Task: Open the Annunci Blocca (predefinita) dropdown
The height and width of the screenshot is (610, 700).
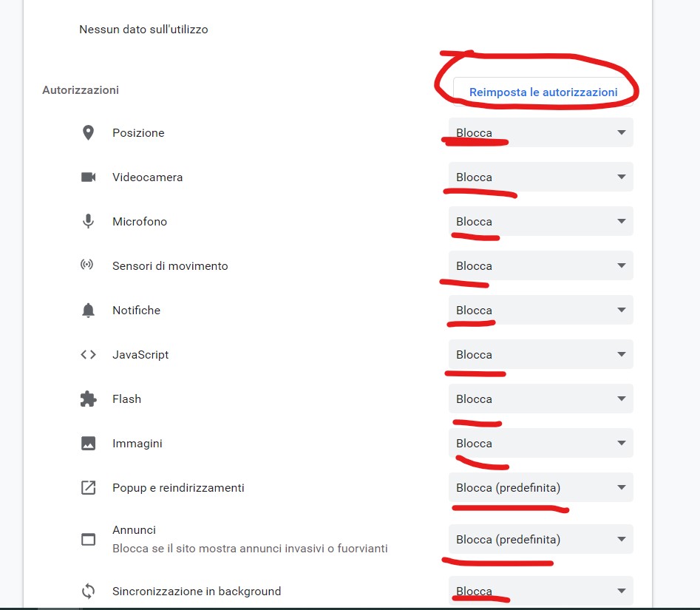Action: click(x=540, y=539)
